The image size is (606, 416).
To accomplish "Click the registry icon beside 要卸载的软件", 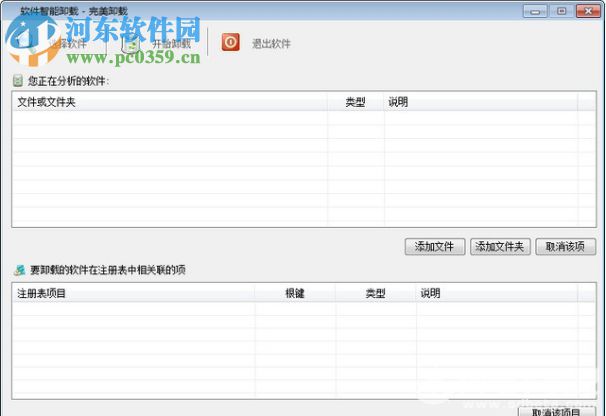I will tap(19, 270).
